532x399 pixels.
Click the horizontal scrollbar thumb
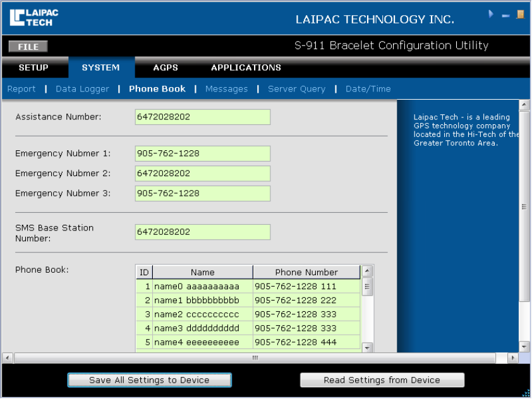pos(255,358)
